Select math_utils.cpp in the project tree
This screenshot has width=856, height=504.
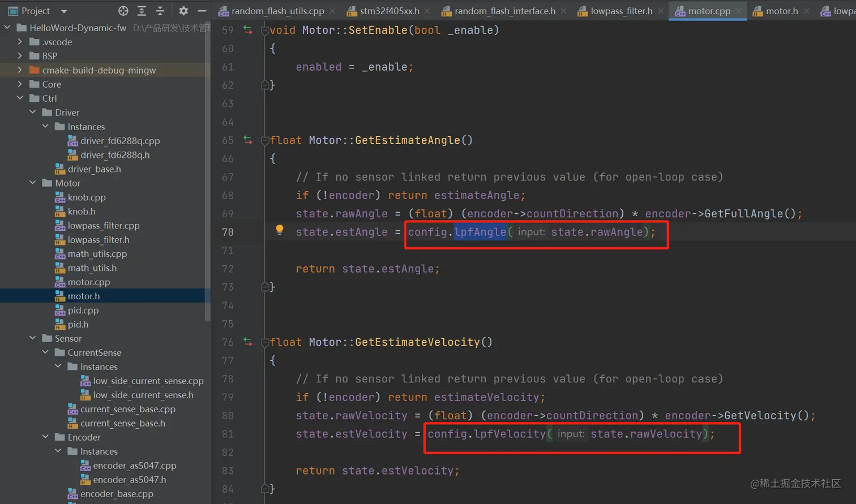97,254
